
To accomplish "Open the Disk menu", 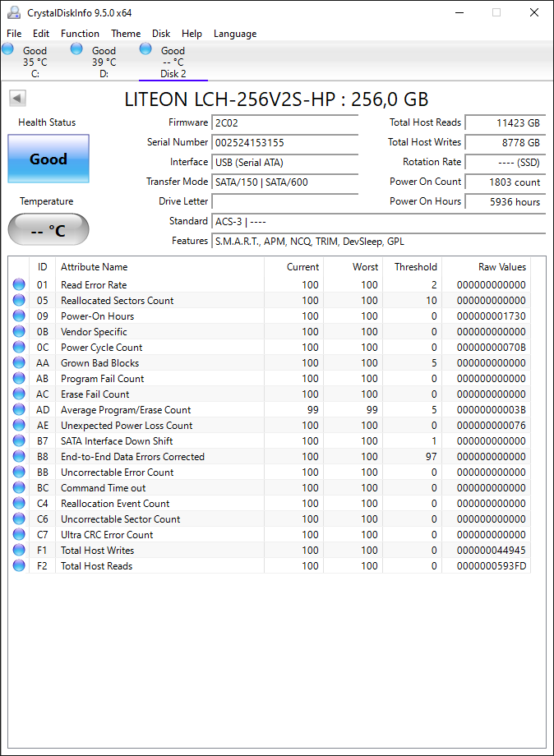I will coord(161,33).
